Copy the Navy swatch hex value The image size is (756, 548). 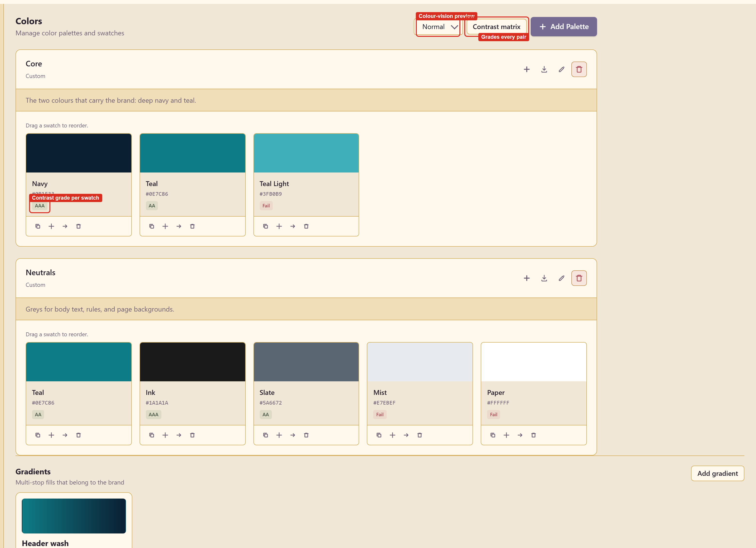click(38, 226)
